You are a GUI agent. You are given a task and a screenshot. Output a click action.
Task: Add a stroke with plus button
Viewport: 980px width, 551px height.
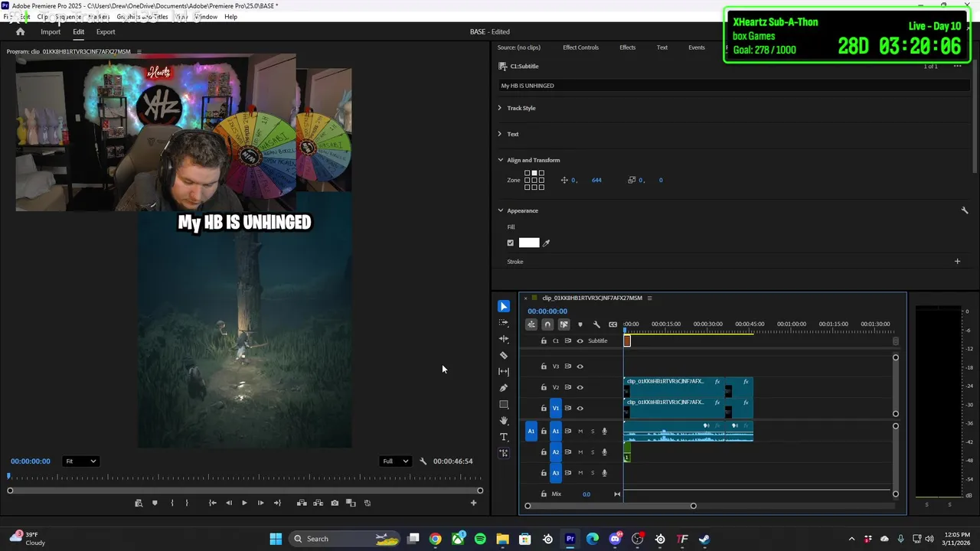[x=957, y=262]
